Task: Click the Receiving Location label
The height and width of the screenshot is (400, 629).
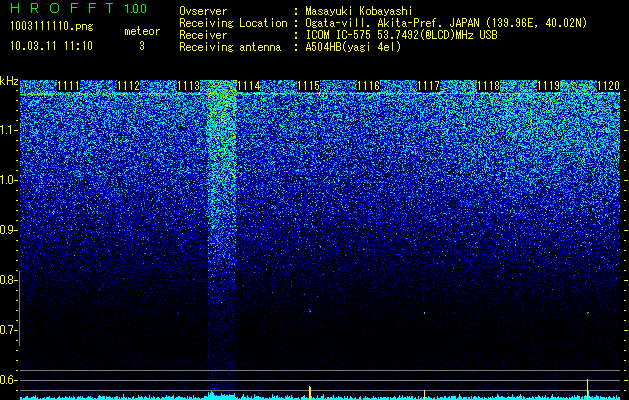Action: (233, 23)
